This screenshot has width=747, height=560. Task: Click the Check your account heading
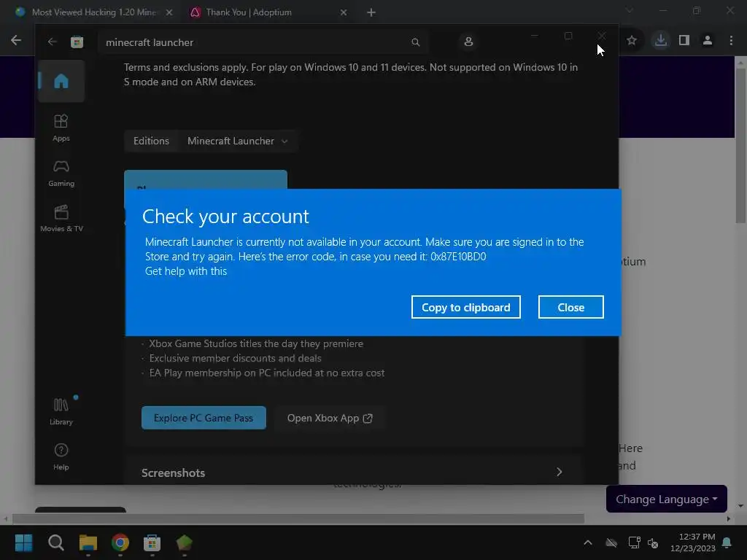225,216
